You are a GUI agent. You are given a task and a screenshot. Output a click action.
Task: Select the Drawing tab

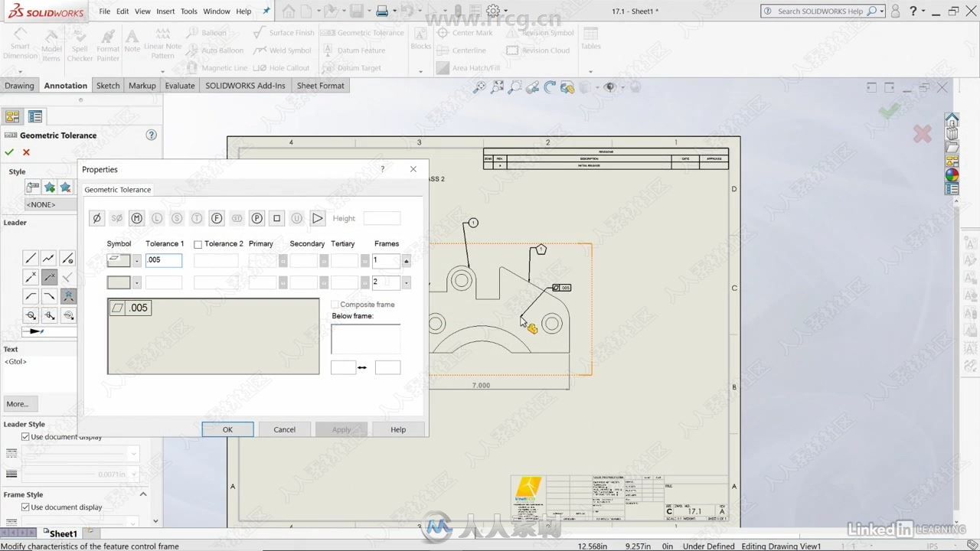point(19,86)
